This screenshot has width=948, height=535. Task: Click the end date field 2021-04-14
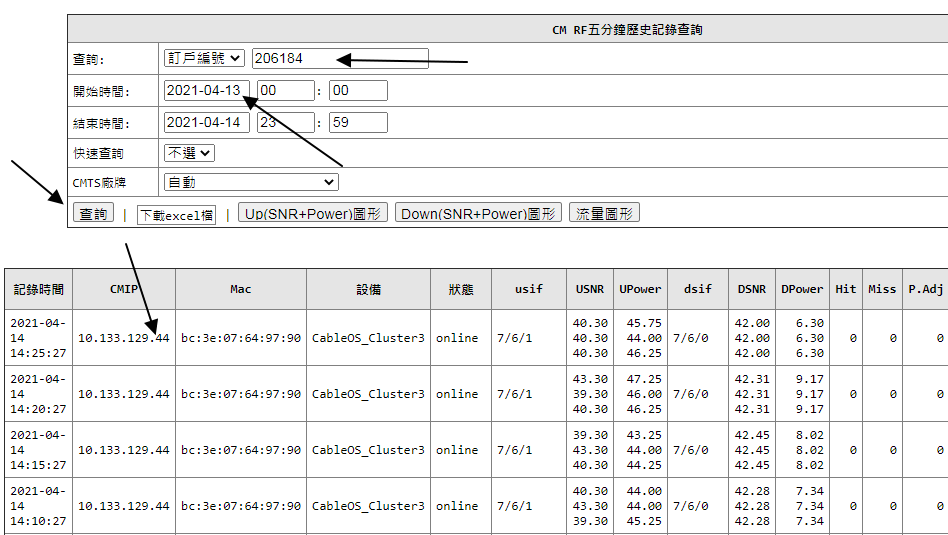coord(206,123)
